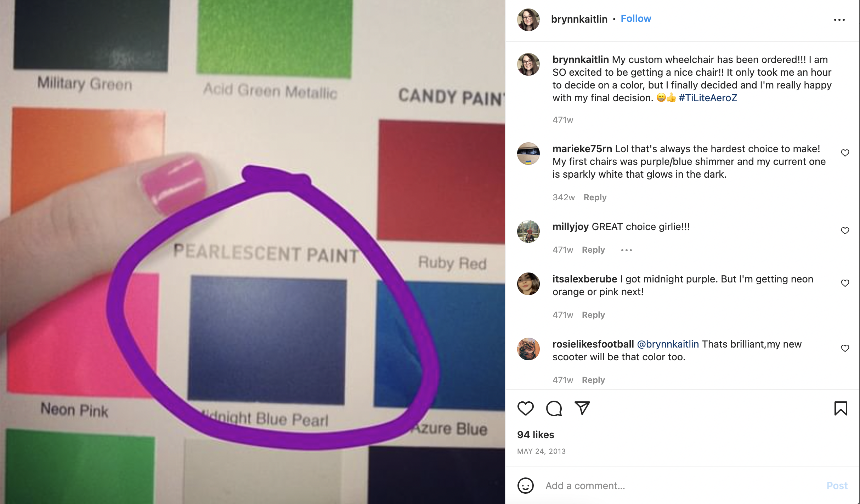Screen dimensions: 860x504
Task: View the 94 likes list
Action: point(536,435)
